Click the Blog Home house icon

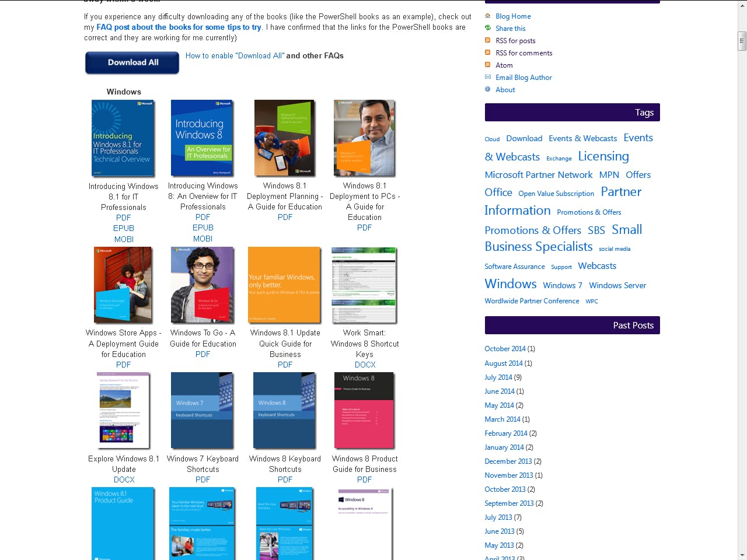coord(488,16)
